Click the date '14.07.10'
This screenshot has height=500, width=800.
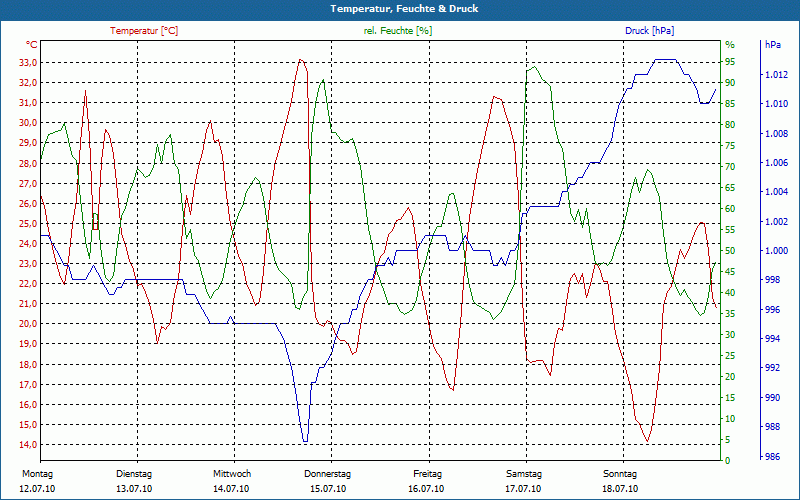tap(231, 489)
